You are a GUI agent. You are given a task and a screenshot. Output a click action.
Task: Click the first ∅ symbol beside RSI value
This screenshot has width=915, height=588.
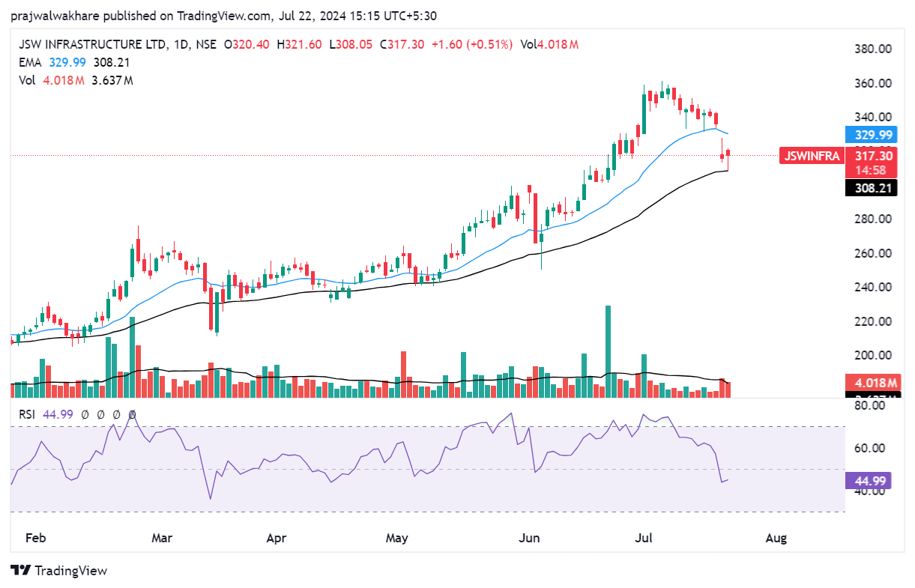[x=85, y=413]
